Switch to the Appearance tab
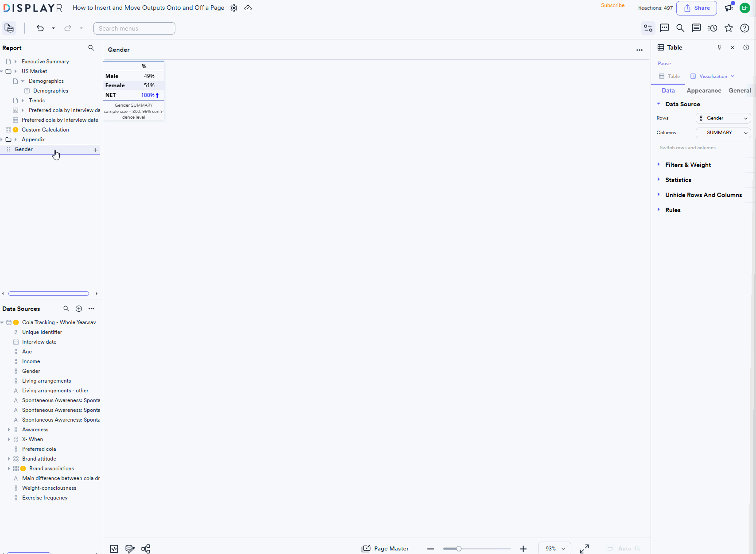 704,90
